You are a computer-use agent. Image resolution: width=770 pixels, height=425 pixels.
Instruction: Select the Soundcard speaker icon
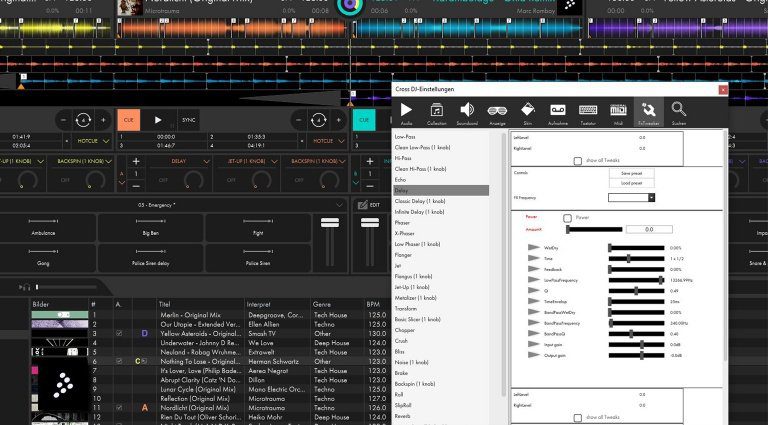(x=466, y=112)
